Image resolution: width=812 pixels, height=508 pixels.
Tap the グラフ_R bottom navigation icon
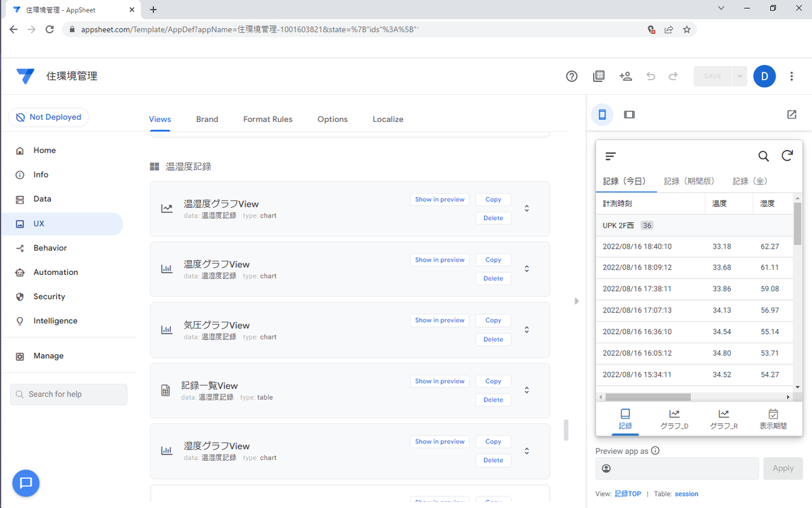pos(723,419)
